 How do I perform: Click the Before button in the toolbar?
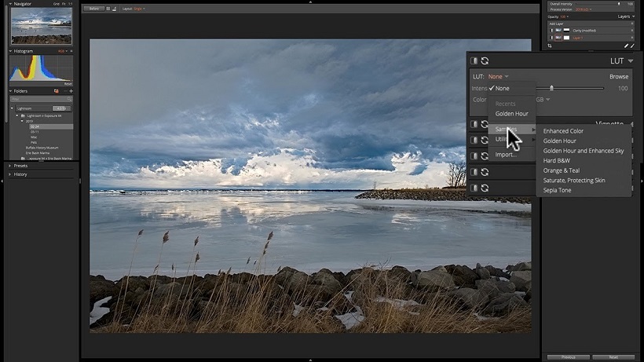tap(94, 9)
